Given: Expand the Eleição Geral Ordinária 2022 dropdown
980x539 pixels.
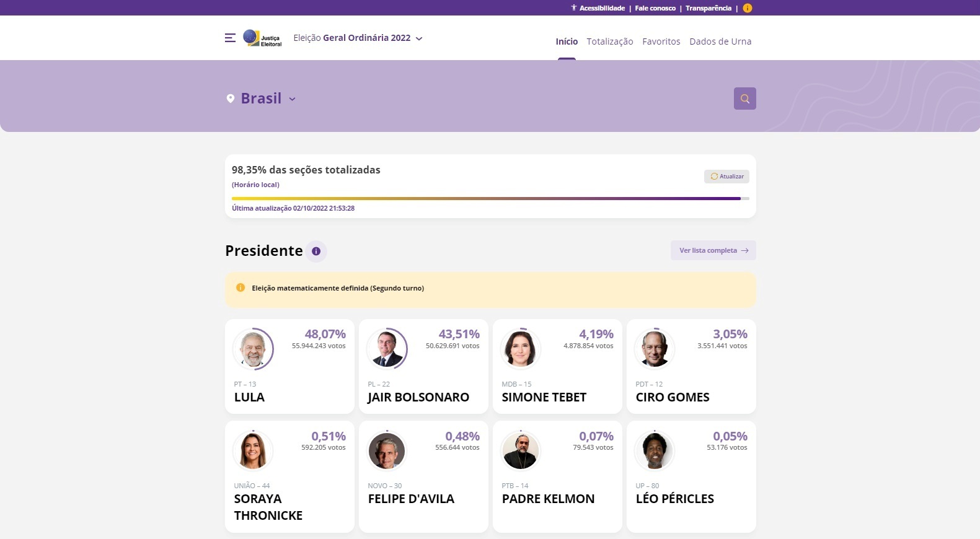Looking at the screenshot, I should tap(358, 38).
